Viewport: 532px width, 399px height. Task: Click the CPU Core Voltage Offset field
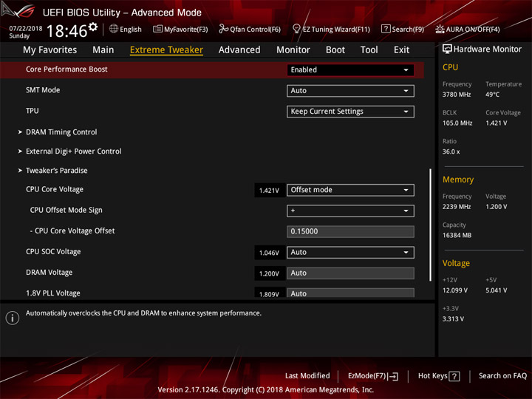[x=350, y=231]
